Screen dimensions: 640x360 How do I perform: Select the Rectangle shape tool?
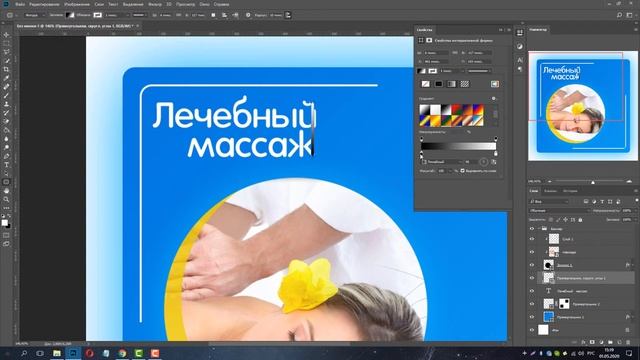click(x=6, y=182)
